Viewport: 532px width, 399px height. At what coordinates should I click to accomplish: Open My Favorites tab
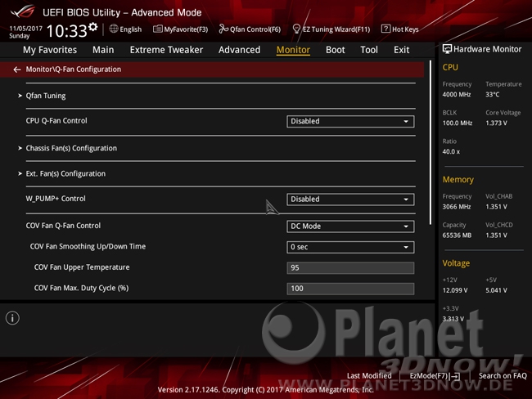(50, 50)
